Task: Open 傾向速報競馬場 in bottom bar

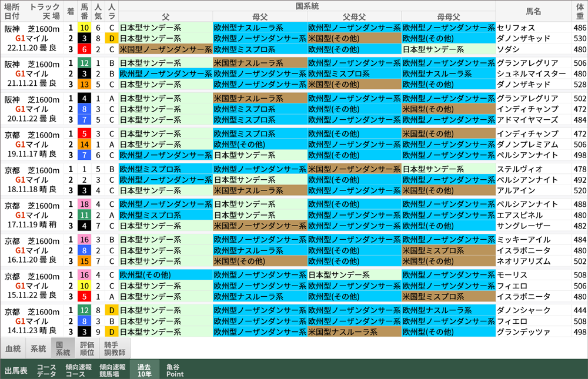Action: tap(112, 370)
